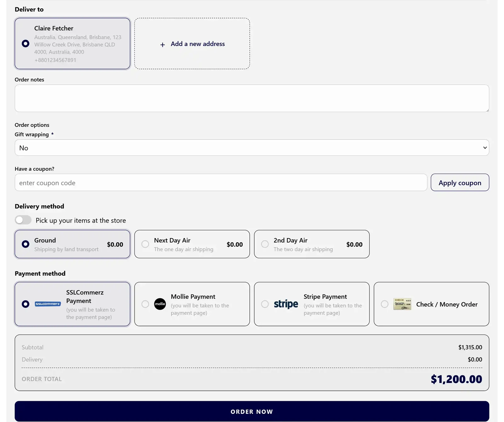Select Stripe Payment radio button

point(265,304)
